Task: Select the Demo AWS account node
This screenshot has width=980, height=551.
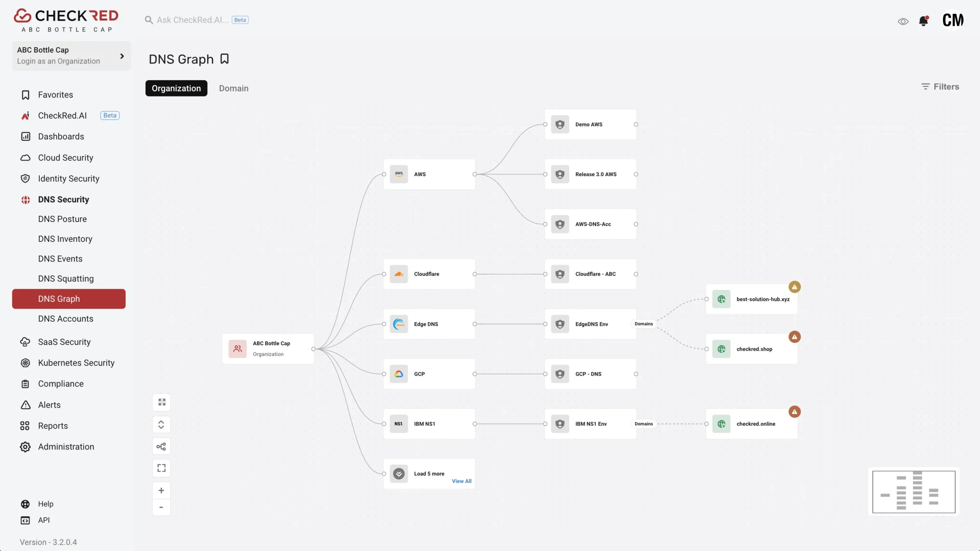Action: pyautogui.click(x=590, y=124)
